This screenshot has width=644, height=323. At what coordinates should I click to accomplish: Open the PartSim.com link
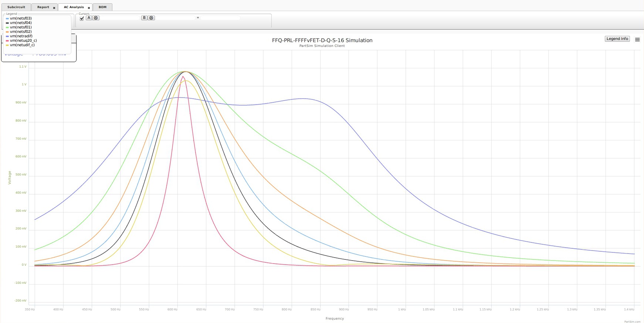click(632, 322)
